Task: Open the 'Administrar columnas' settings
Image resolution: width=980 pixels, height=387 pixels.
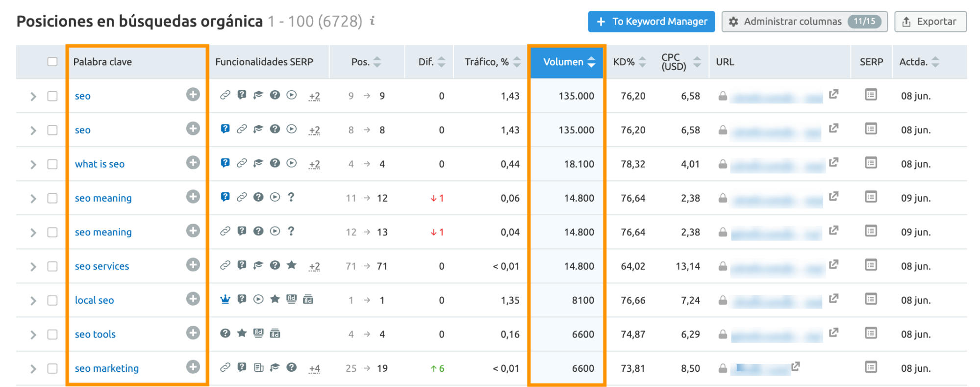Action: click(x=804, y=22)
